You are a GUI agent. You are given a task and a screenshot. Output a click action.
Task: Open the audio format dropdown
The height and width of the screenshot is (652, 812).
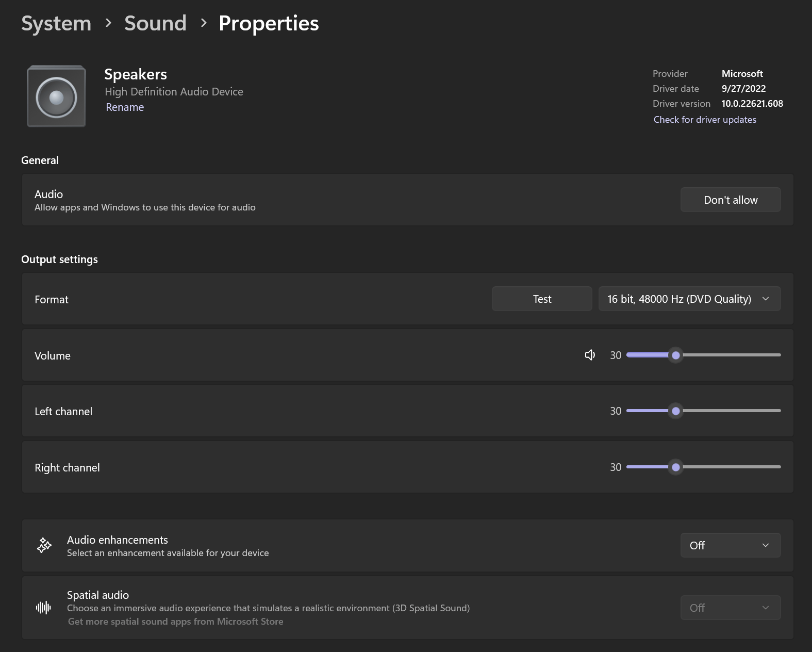(689, 299)
